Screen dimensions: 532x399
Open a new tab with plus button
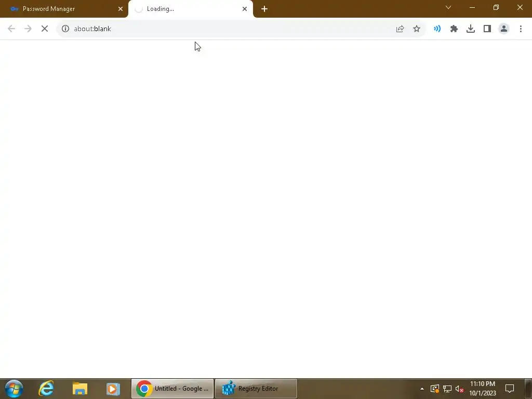point(264,9)
